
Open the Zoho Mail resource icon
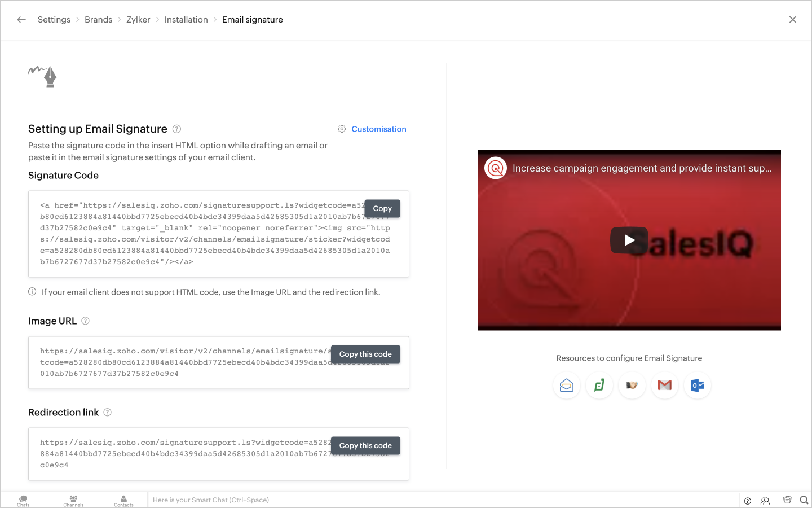tap(567, 386)
